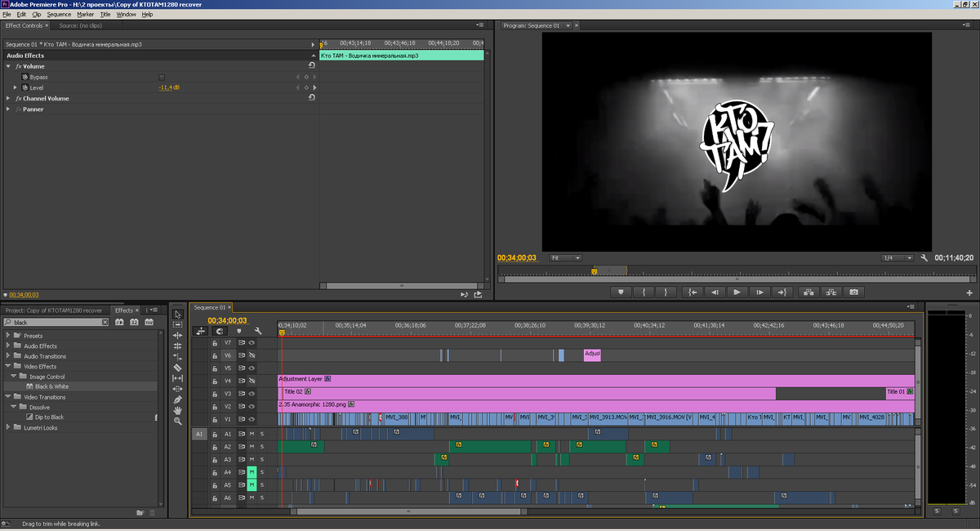Image resolution: width=980 pixels, height=531 pixels.
Task: Select the Zoom tool magnifier
Action: click(x=177, y=421)
